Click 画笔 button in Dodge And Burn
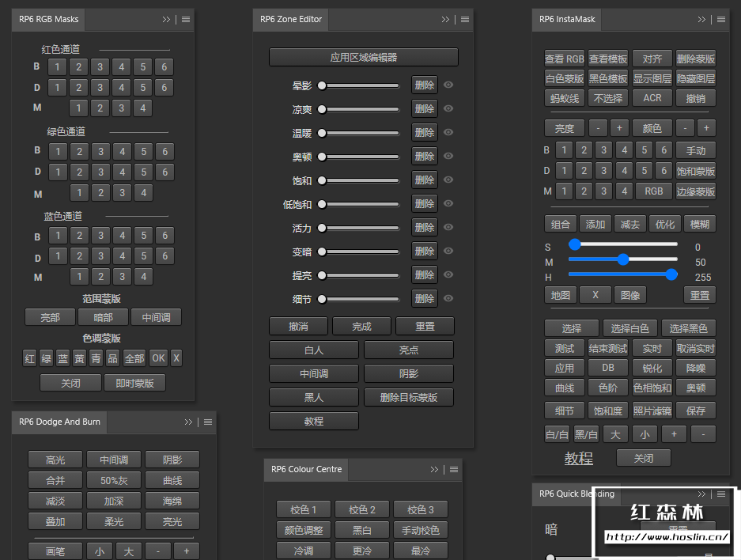This screenshot has width=741, height=560. (x=55, y=551)
